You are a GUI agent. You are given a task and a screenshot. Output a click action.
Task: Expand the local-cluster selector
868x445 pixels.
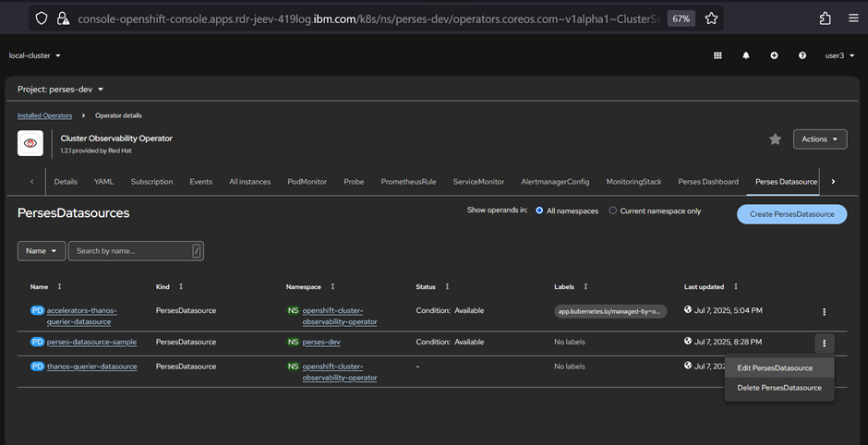(x=35, y=55)
